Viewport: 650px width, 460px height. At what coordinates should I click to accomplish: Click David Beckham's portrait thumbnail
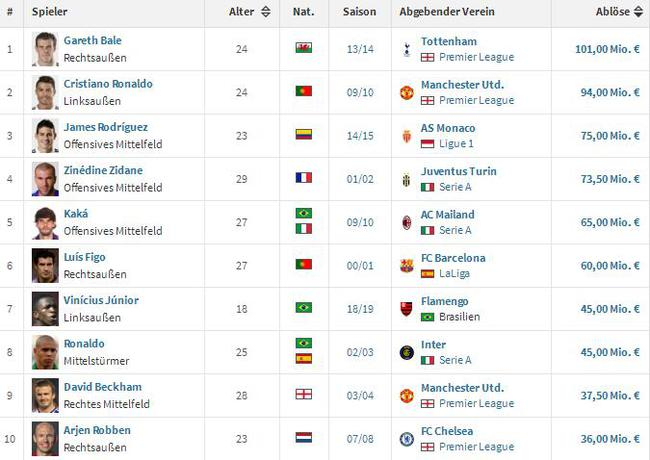44,395
